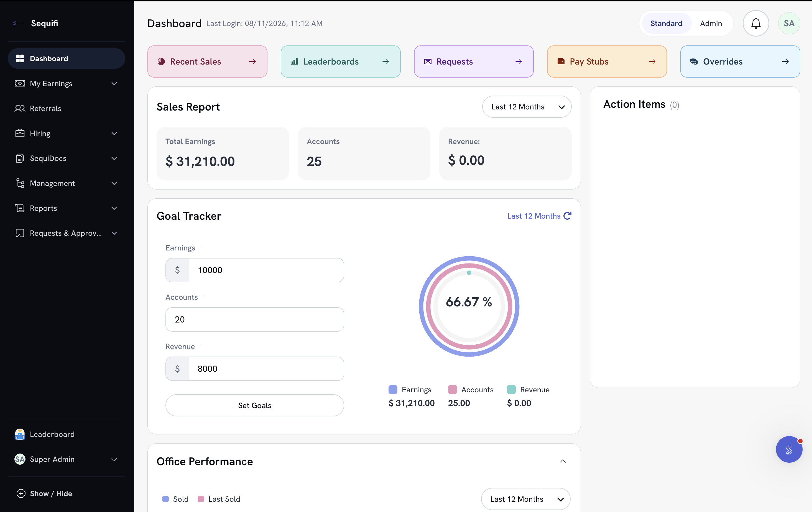This screenshot has width=812, height=512.
Task: Open Leaderboard podium icon in sidebar
Action: pyautogui.click(x=20, y=434)
